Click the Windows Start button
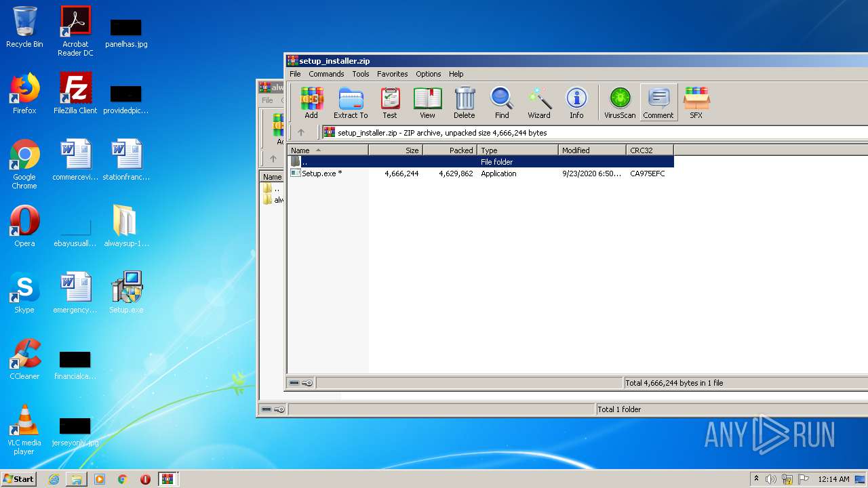The width and height of the screenshot is (868, 488). point(18,479)
